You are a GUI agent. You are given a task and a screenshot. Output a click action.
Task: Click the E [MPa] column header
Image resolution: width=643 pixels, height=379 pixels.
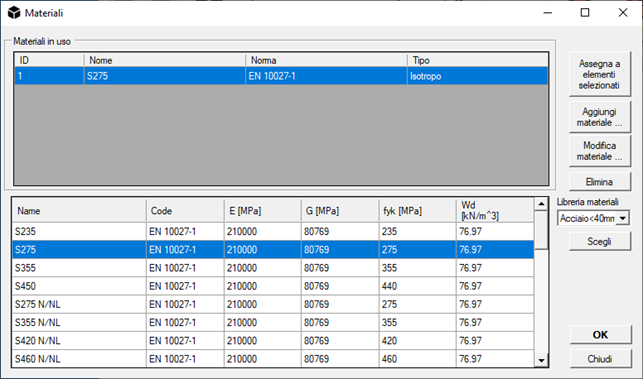coord(262,211)
